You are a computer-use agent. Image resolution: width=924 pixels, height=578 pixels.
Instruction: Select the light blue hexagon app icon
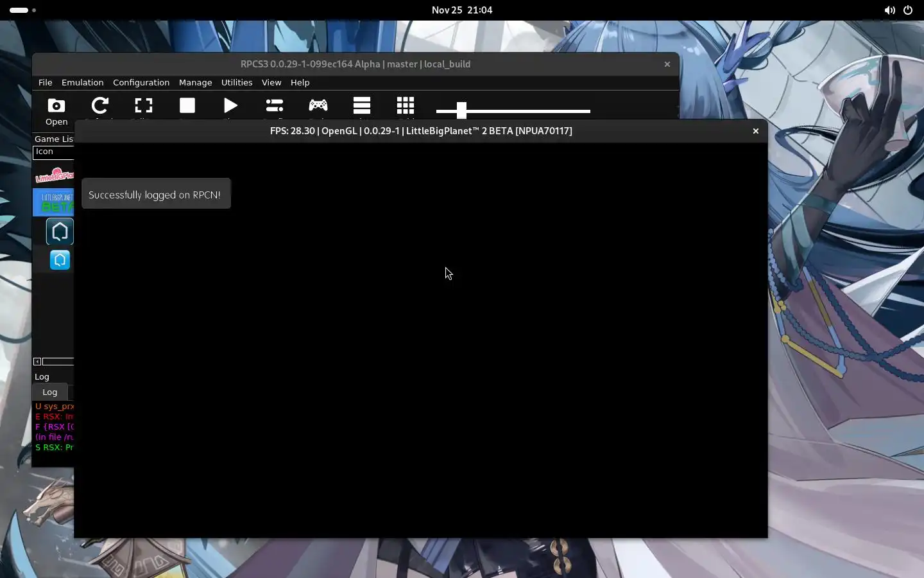pyautogui.click(x=60, y=260)
